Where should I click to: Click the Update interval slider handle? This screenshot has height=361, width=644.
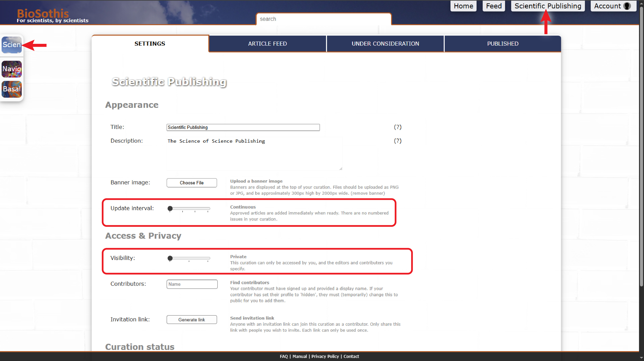click(170, 208)
